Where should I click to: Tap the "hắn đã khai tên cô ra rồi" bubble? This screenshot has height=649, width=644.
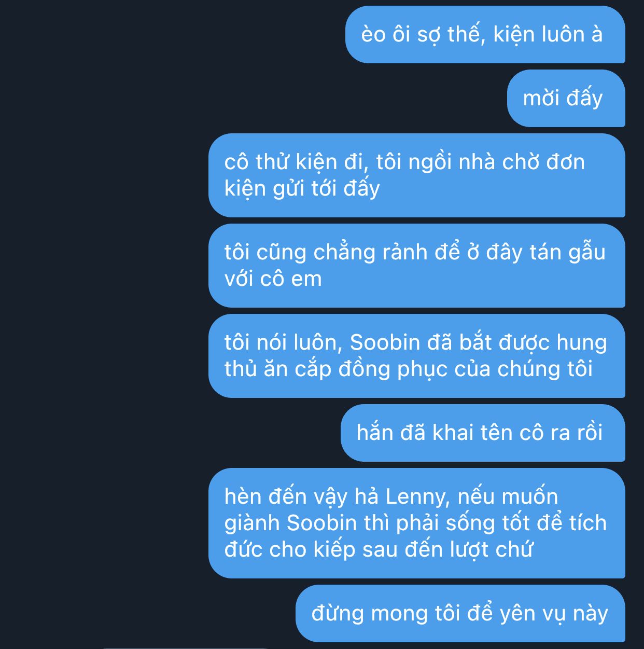[483, 433]
